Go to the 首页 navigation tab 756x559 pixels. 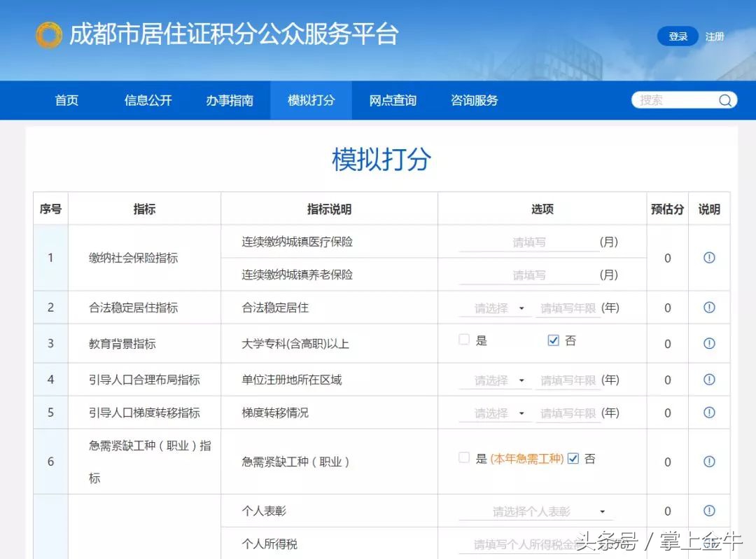pos(66,100)
